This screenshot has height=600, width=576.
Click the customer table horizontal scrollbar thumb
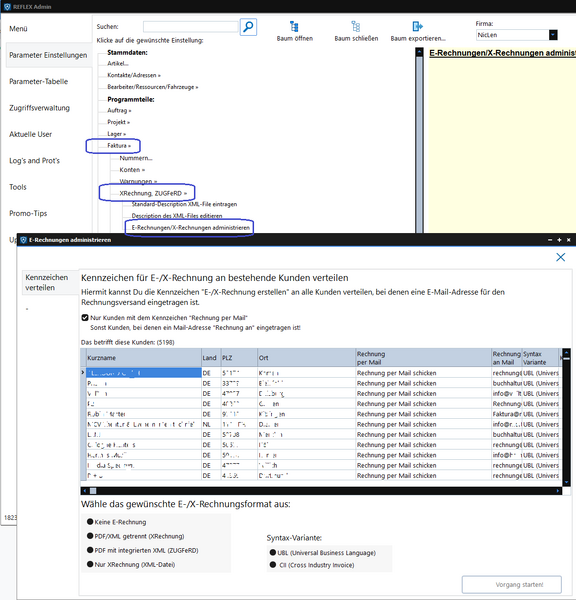coord(93,491)
